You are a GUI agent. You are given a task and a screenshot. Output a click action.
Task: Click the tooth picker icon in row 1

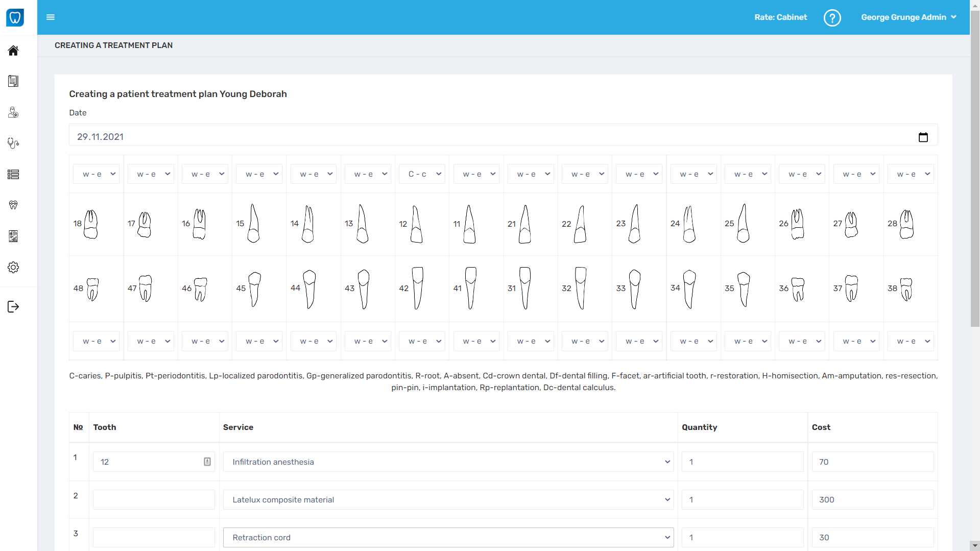[207, 461]
